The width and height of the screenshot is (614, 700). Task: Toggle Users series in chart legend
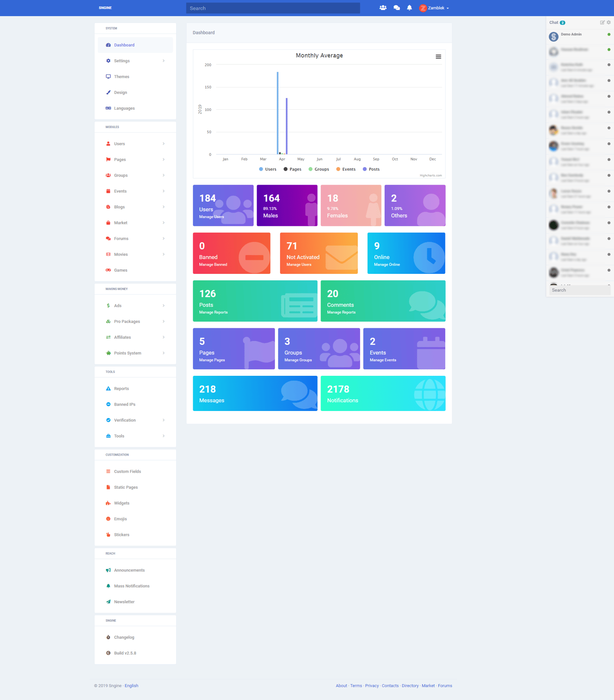pyautogui.click(x=268, y=169)
